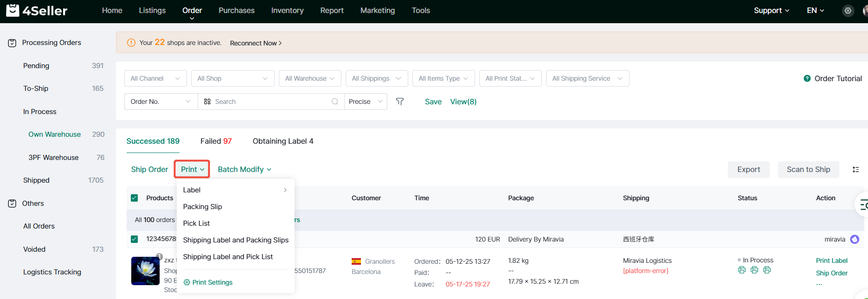This screenshot has width=868, height=299.
Task: Open Voided orders in the sidebar
Action: (x=34, y=249)
